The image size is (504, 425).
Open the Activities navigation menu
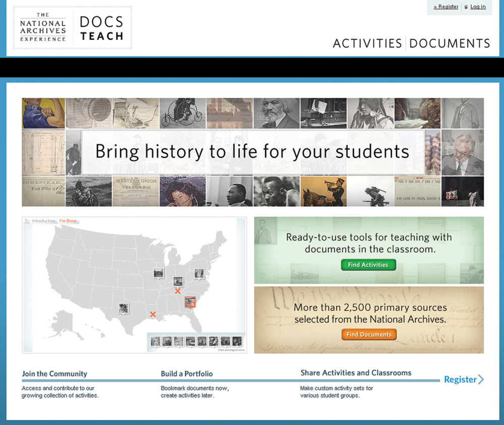click(x=367, y=43)
